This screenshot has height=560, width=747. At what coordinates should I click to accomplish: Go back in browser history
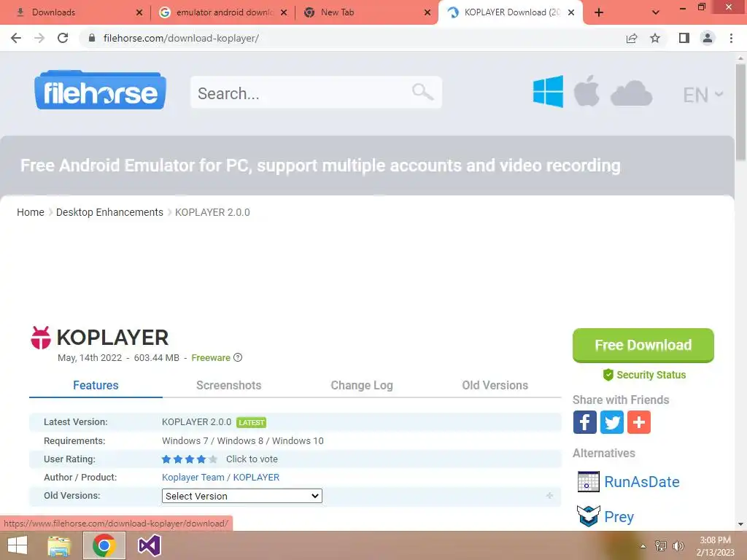point(16,38)
